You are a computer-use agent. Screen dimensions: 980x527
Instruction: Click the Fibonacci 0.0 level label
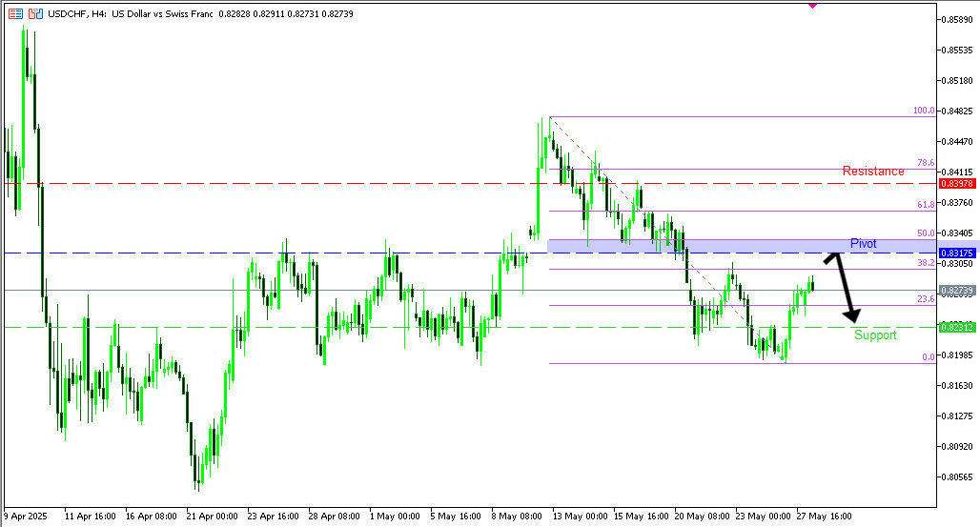tap(927, 357)
